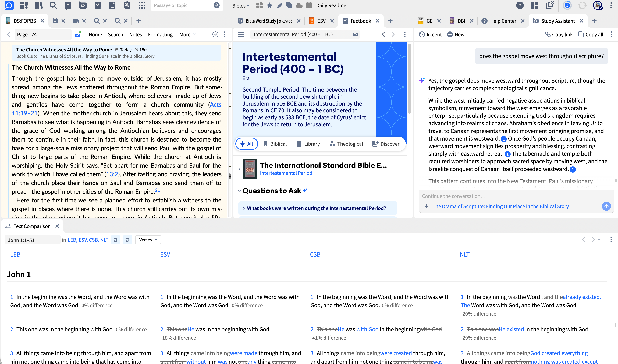The height and width of the screenshot is (364, 618).
Task: Open the user profile avatar
Action: [x=597, y=5]
